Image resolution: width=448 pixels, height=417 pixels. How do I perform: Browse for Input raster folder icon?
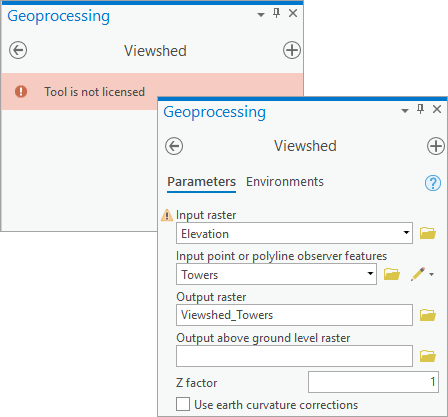tap(428, 233)
